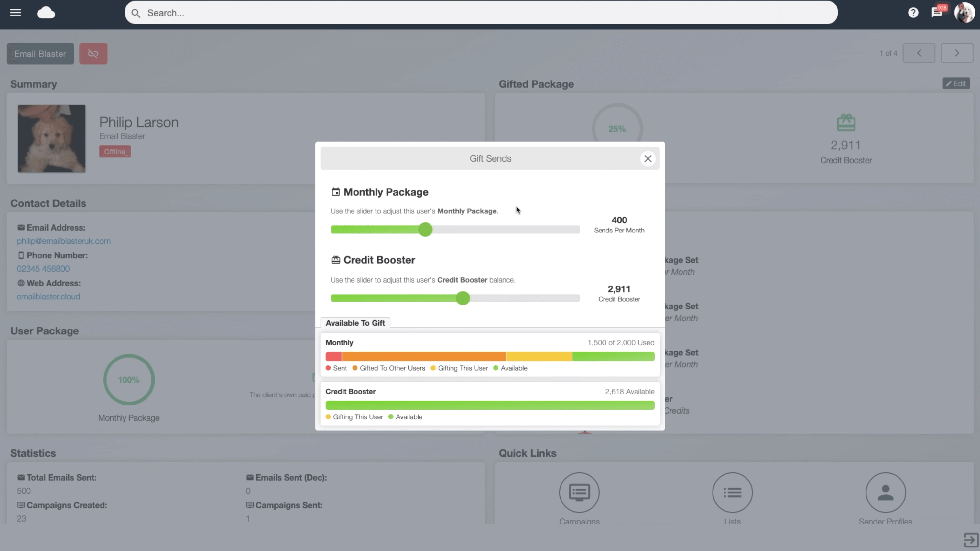The height and width of the screenshot is (551, 980).
Task: Click Edit on Gifted Package
Action: click(x=956, y=84)
